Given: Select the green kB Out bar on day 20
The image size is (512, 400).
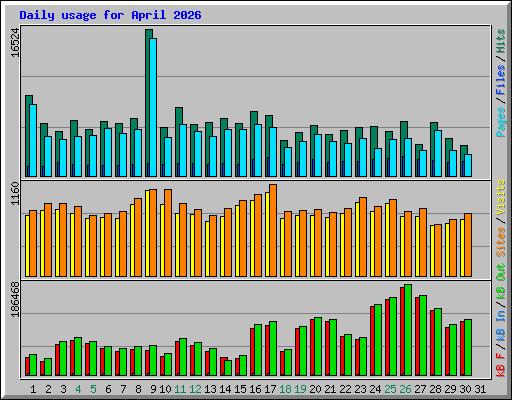Looking at the screenshot, I should pyautogui.click(x=318, y=347).
